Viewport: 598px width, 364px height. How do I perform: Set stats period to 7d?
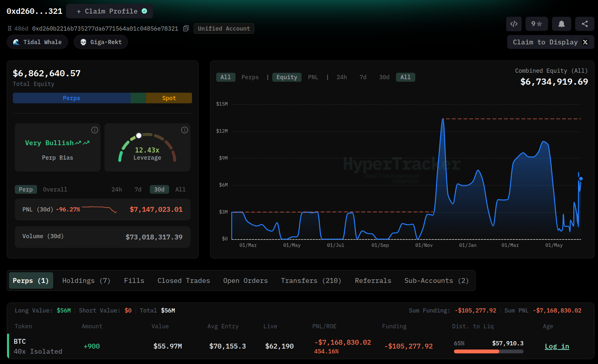138,190
